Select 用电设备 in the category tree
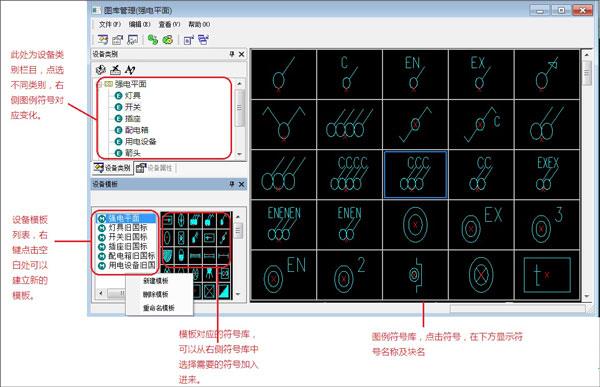The height and width of the screenshot is (387, 600). tap(140, 142)
